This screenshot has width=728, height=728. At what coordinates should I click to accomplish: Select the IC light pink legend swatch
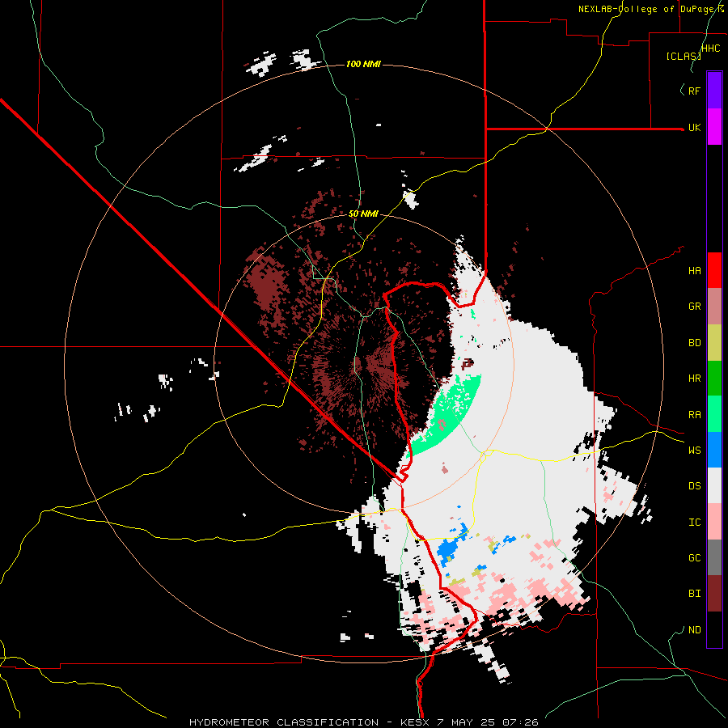click(714, 522)
